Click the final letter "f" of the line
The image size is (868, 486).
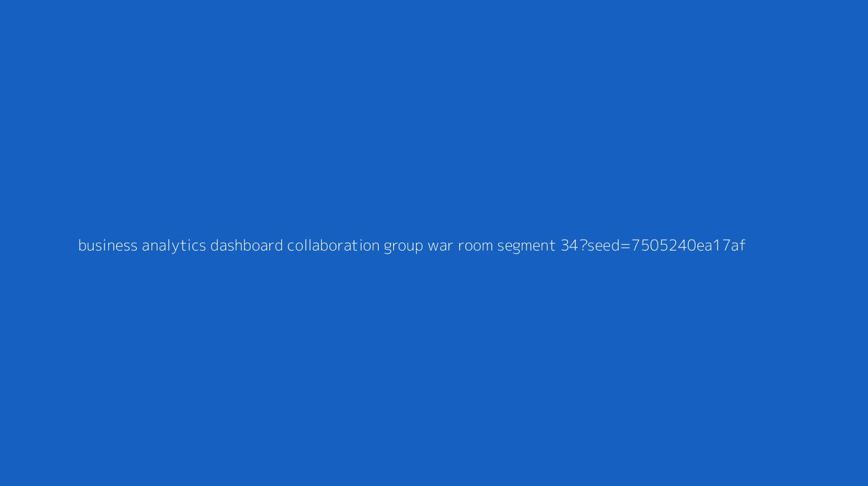tap(742, 245)
